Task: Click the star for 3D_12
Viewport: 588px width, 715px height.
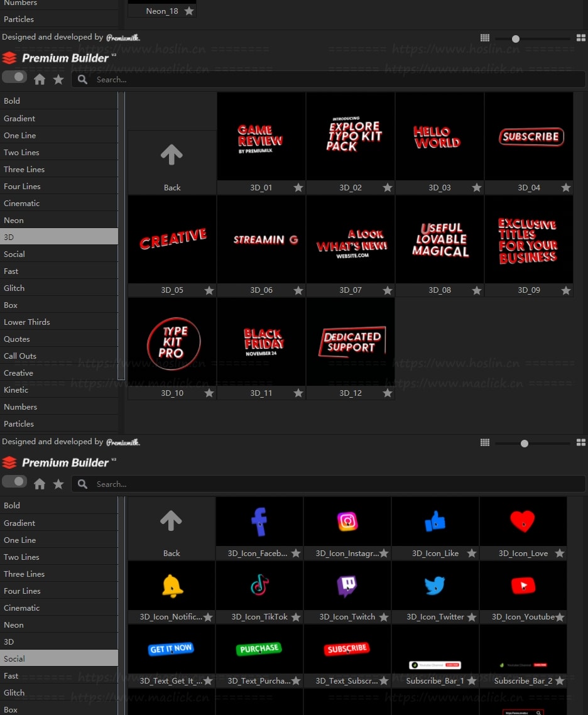Action: (388, 393)
